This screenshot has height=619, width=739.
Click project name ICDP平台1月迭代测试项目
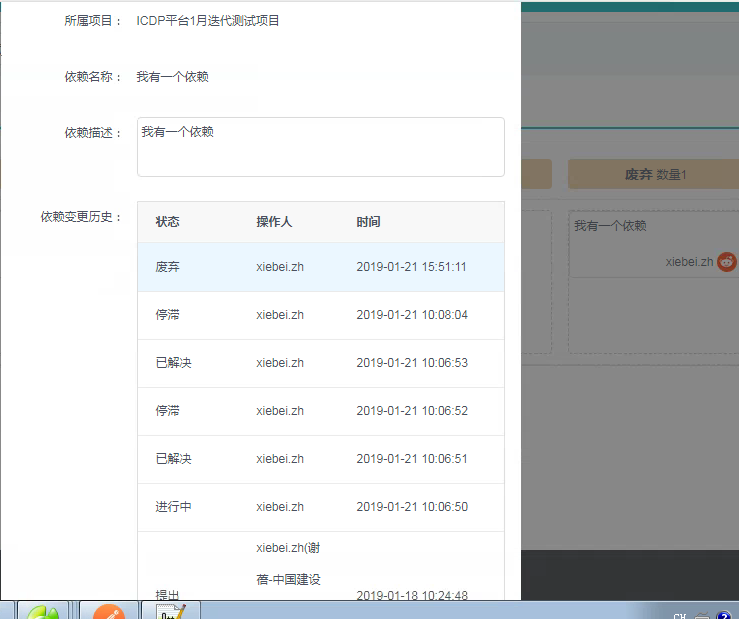coord(208,21)
